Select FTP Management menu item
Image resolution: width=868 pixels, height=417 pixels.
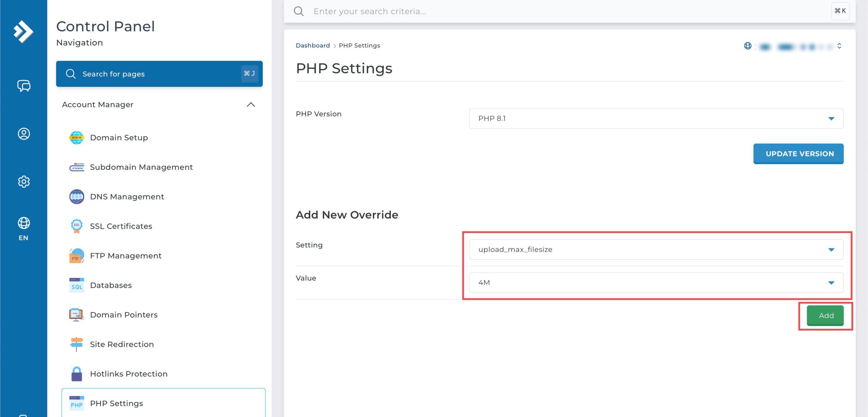125,255
